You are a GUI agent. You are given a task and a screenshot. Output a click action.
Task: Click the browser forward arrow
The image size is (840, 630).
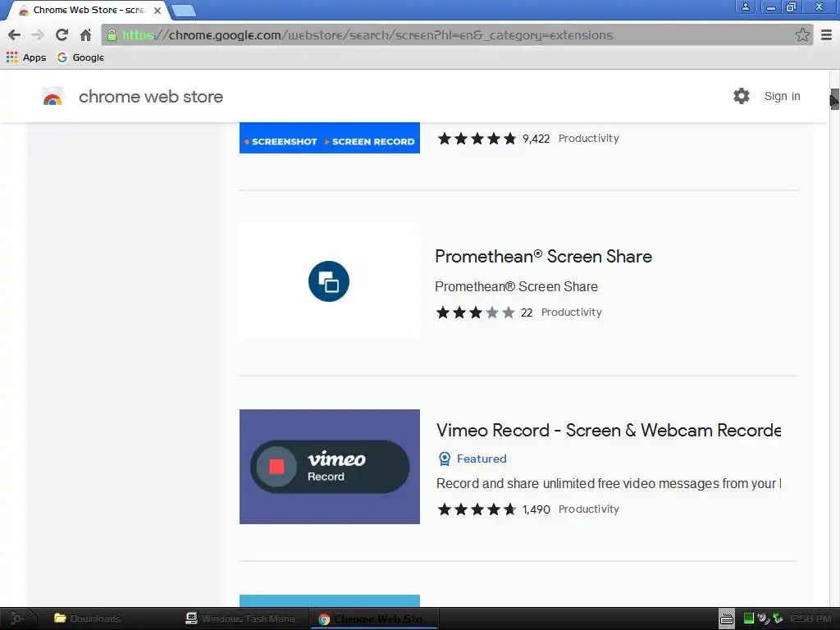coord(38,35)
